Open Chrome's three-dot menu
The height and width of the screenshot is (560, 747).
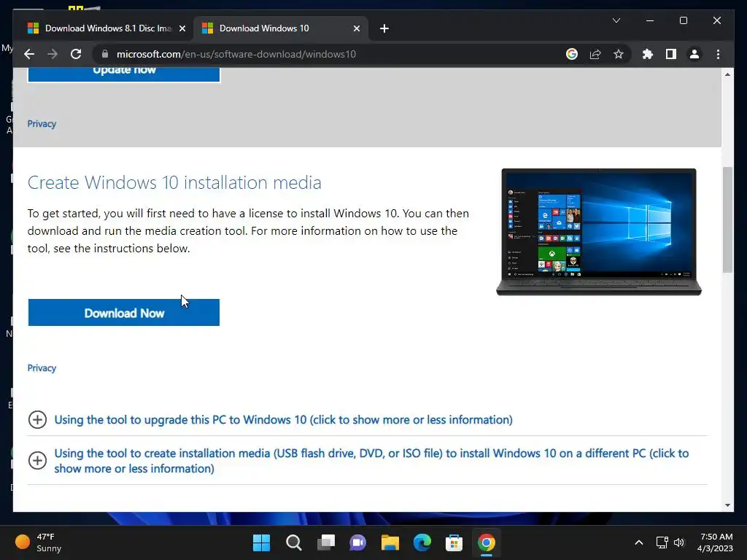click(x=718, y=54)
